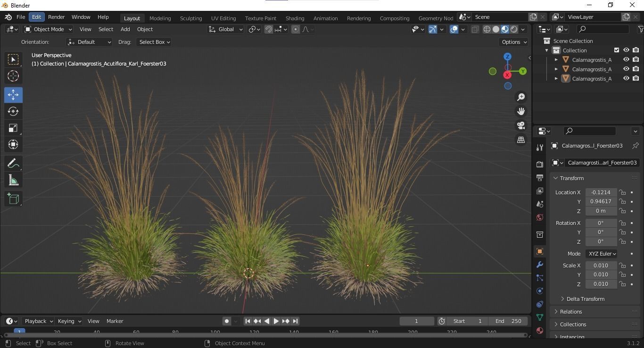Activate the Rotate tool
This screenshot has height=348, width=644.
13,111
